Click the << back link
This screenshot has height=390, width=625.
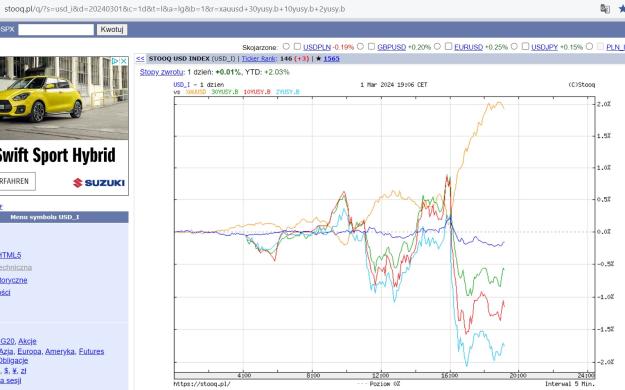point(140,59)
